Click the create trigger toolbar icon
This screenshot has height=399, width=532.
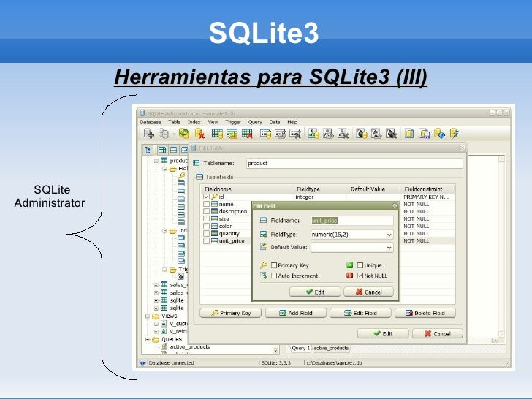click(361, 134)
